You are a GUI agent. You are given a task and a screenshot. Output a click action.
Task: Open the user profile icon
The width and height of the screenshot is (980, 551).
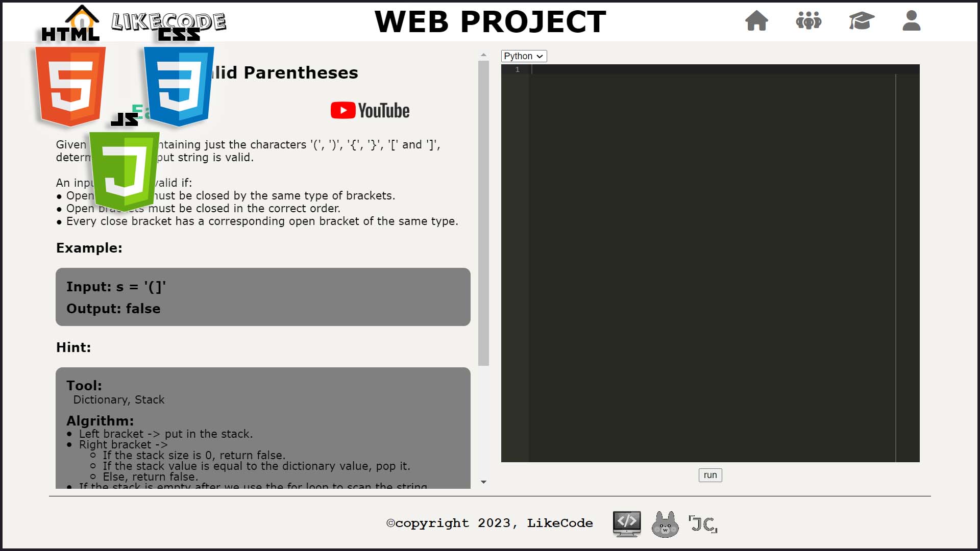click(x=912, y=21)
